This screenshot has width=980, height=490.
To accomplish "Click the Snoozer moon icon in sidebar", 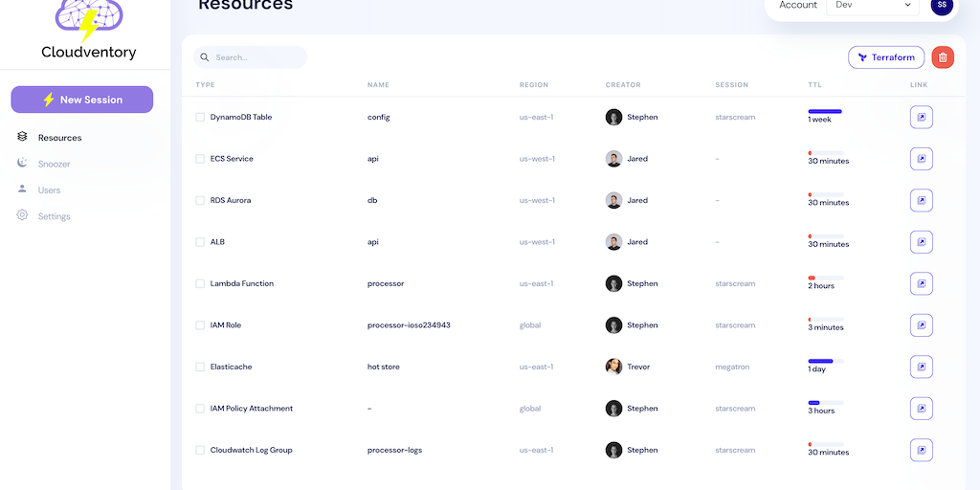I will pyautogui.click(x=22, y=164).
